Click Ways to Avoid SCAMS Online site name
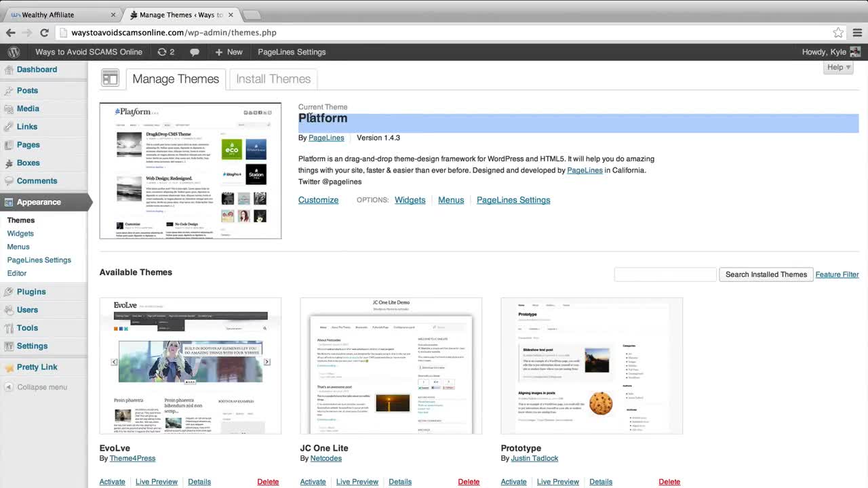The height and width of the screenshot is (488, 868). point(89,52)
